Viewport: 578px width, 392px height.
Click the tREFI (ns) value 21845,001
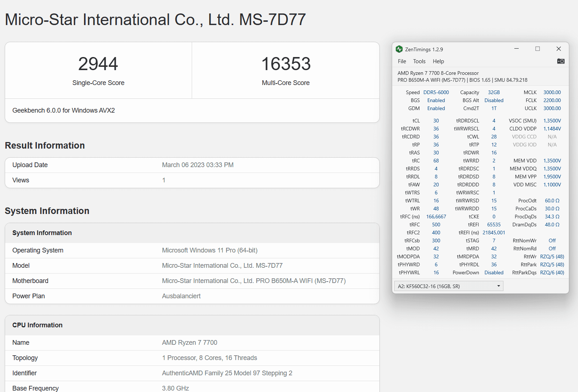(x=494, y=233)
